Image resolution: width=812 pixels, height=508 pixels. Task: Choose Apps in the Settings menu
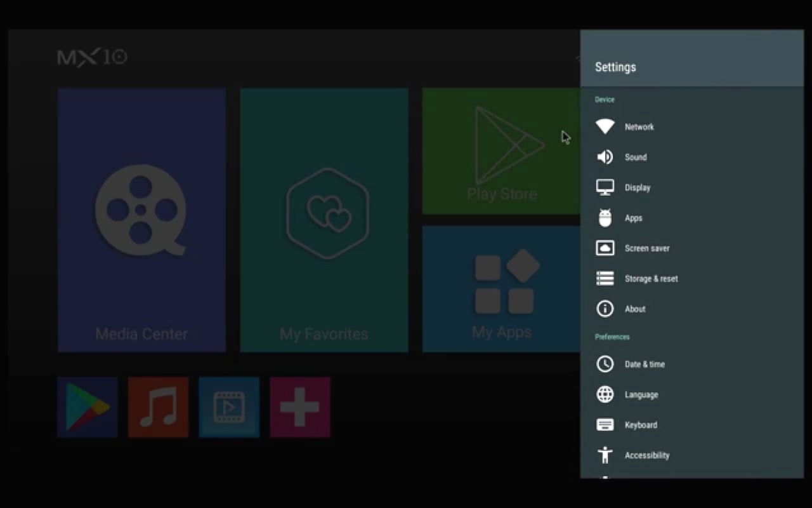691,218
